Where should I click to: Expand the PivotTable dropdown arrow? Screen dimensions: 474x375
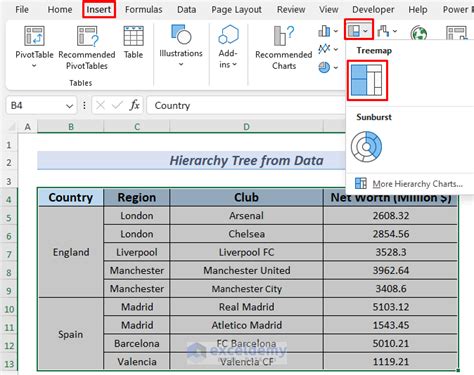pos(34,66)
